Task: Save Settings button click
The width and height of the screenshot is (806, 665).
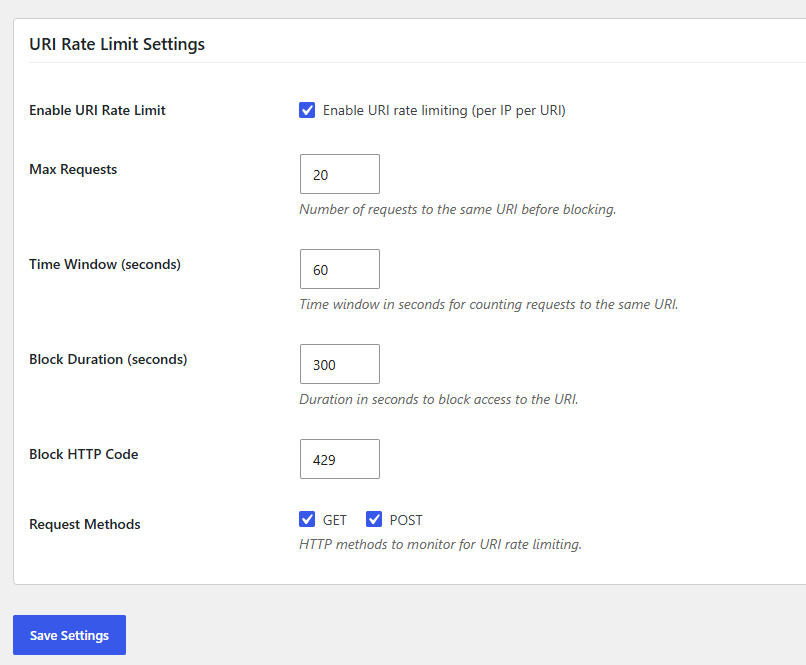Action: click(69, 635)
